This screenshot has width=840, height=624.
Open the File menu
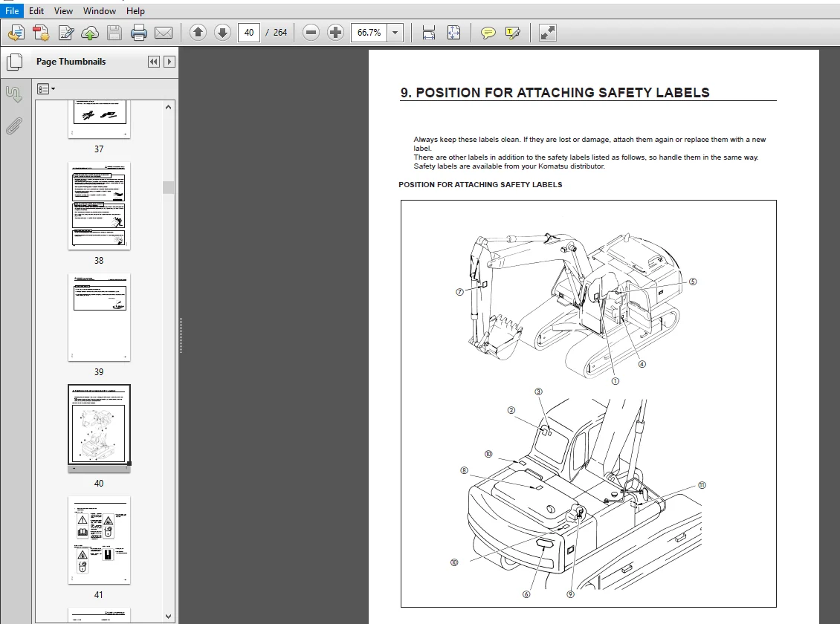[12, 10]
